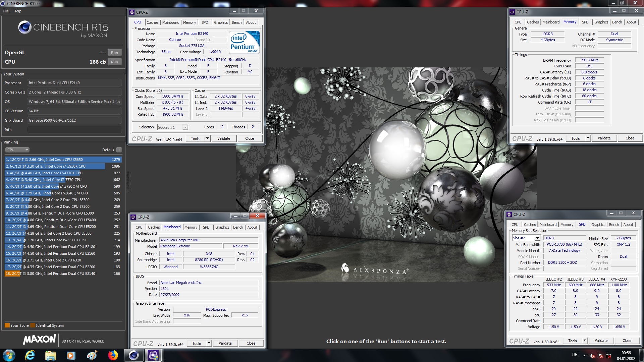This screenshot has height=362, width=644.
Task: Click Validate in the Memory CPU-Z window
Action: pyautogui.click(x=604, y=138)
